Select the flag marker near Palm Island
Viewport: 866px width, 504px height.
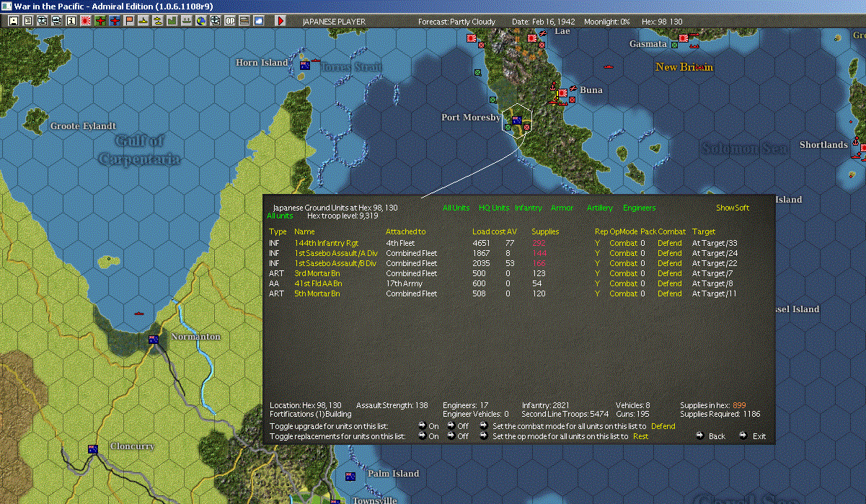point(350,477)
